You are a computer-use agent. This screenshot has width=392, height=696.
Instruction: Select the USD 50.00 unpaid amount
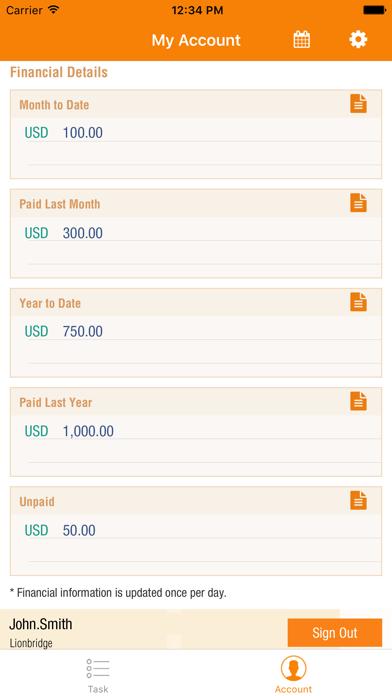click(60, 530)
